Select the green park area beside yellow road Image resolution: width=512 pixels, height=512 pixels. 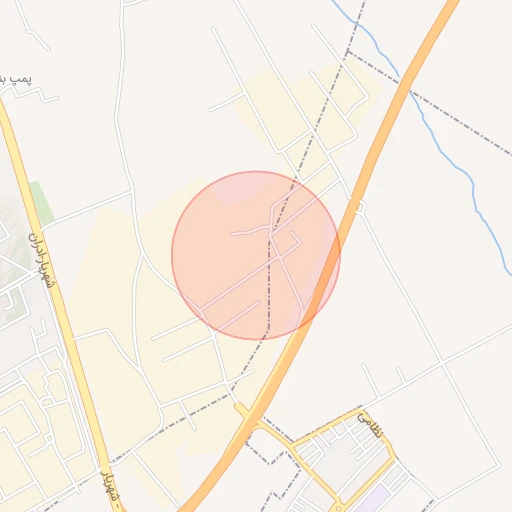[x=42, y=202]
